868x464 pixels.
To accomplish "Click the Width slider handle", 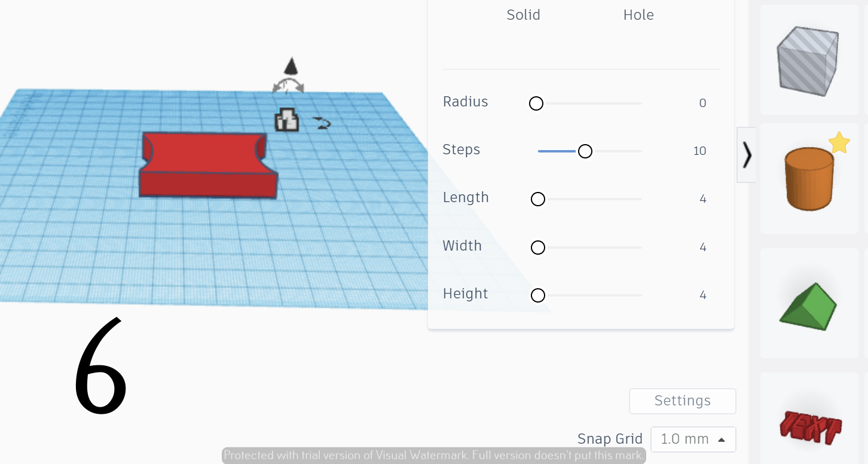I will (538, 247).
